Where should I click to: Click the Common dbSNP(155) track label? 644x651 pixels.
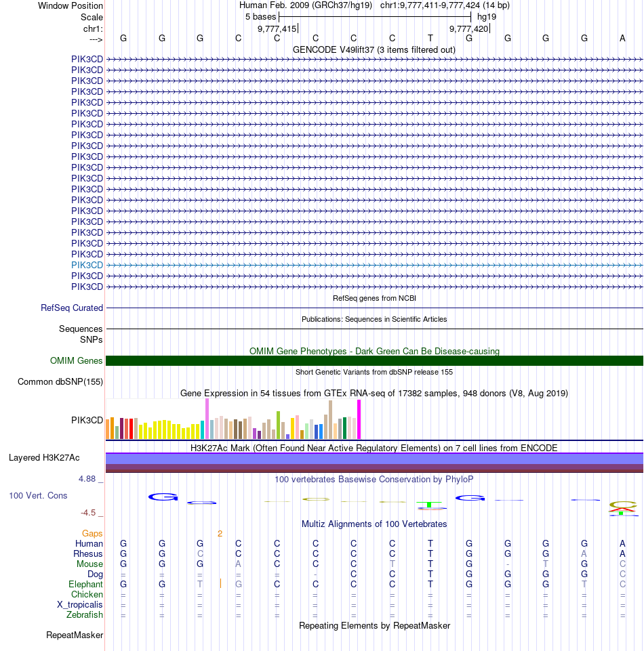[x=60, y=381]
